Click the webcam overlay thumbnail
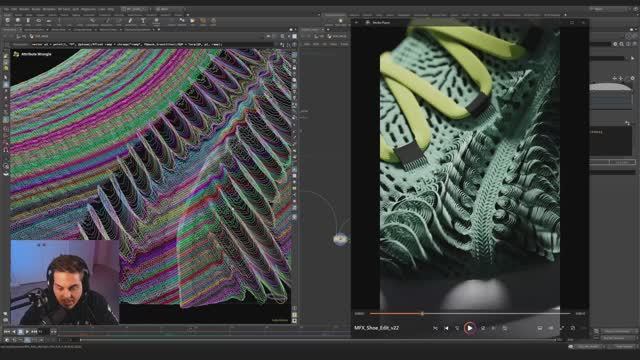Image resolution: width=640 pixels, height=360 pixels. click(65, 282)
